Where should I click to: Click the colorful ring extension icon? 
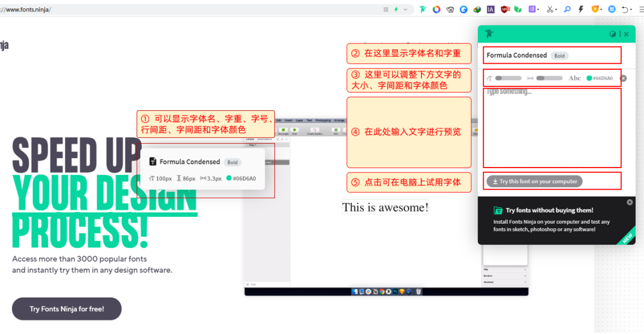click(x=436, y=9)
